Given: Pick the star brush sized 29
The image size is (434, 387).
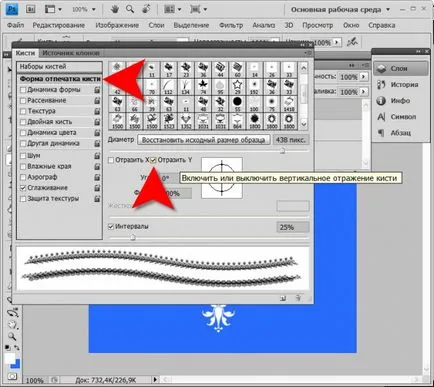Looking at the screenshot, I should 237,86.
